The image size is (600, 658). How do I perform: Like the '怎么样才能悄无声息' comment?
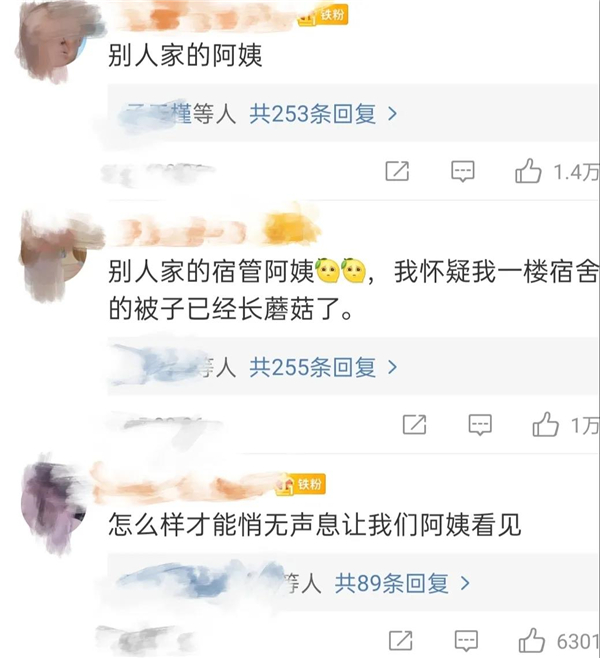coord(532,641)
